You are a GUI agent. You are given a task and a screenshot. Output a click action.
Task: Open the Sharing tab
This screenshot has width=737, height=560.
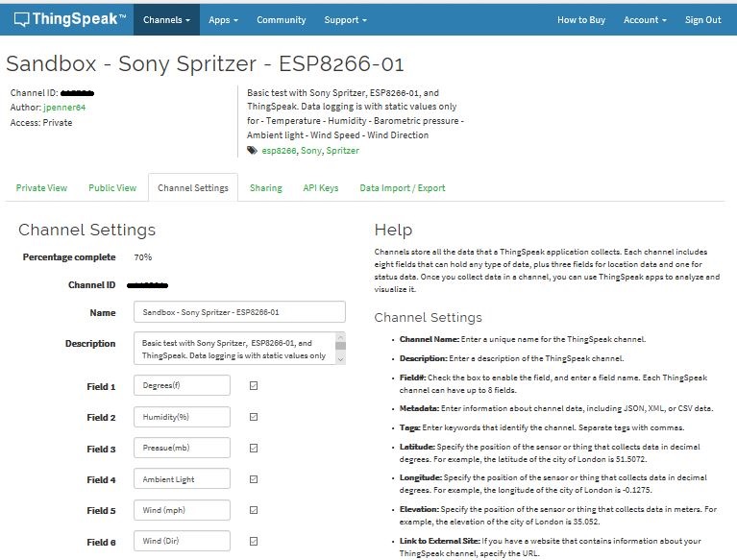(x=266, y=188)
